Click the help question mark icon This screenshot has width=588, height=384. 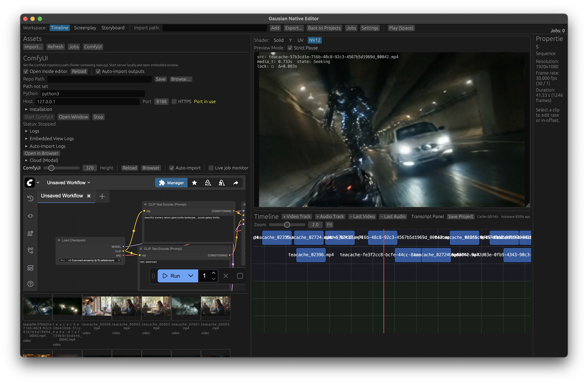(x=30, y=284)
